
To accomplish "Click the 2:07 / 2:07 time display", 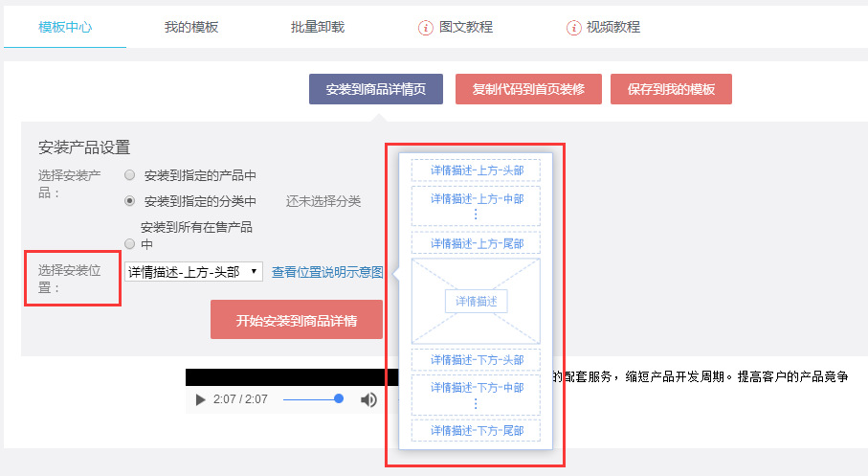I will pos(240,399).
